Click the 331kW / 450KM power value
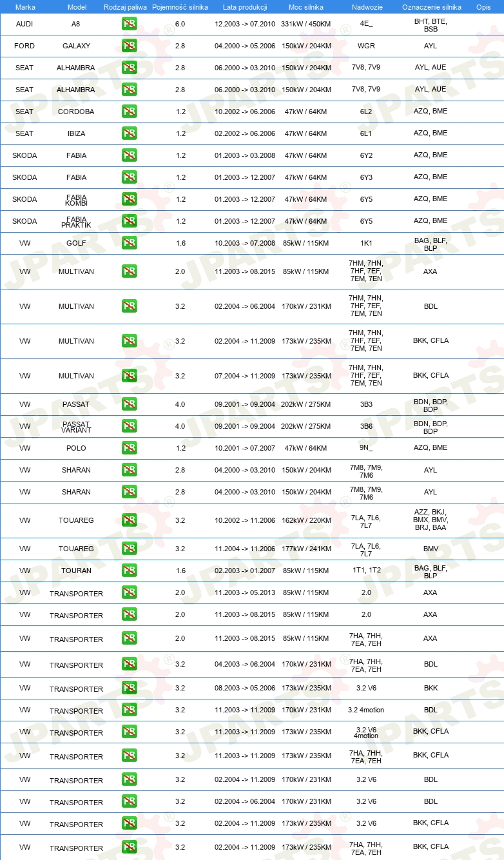 (x=306, y=24)
